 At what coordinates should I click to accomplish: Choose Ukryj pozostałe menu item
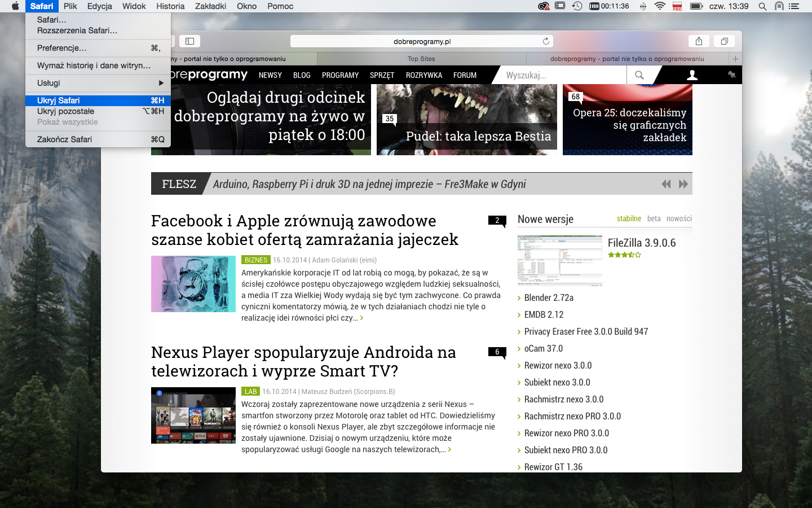(x=98, y=111)
